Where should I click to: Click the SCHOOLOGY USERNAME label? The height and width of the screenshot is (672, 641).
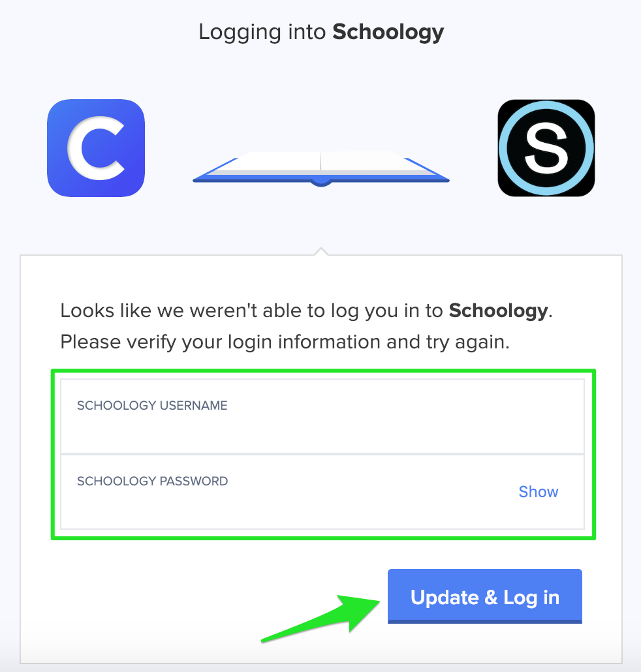[x=152, y=405]
